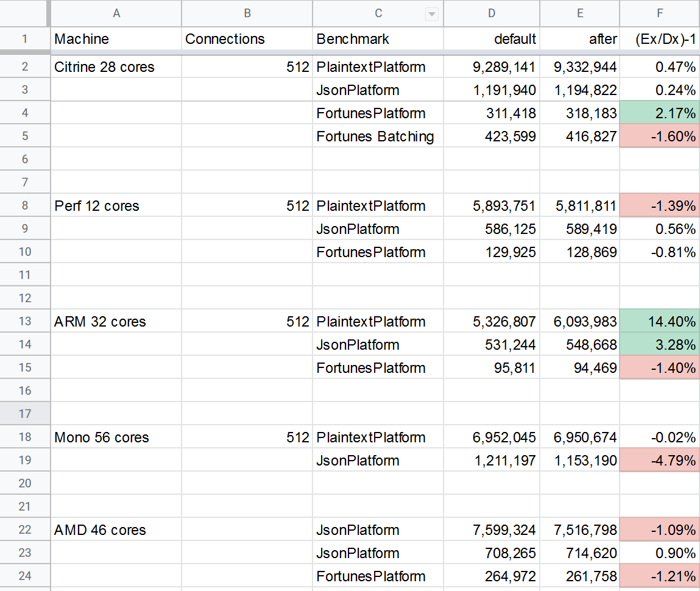Select the 'Citrine 28 cores' cell
Screen dimensions: 700x591
point(116,67)
